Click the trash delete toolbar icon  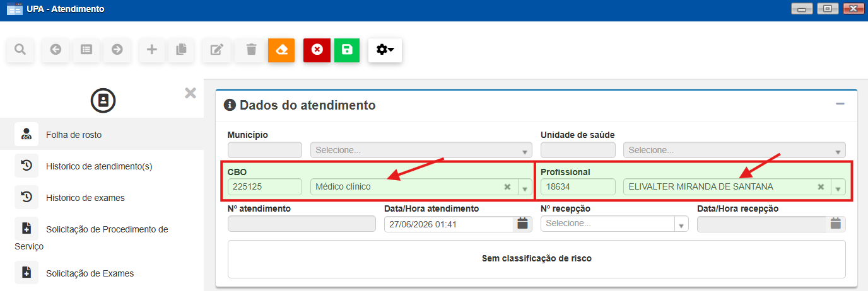[251, 50]
